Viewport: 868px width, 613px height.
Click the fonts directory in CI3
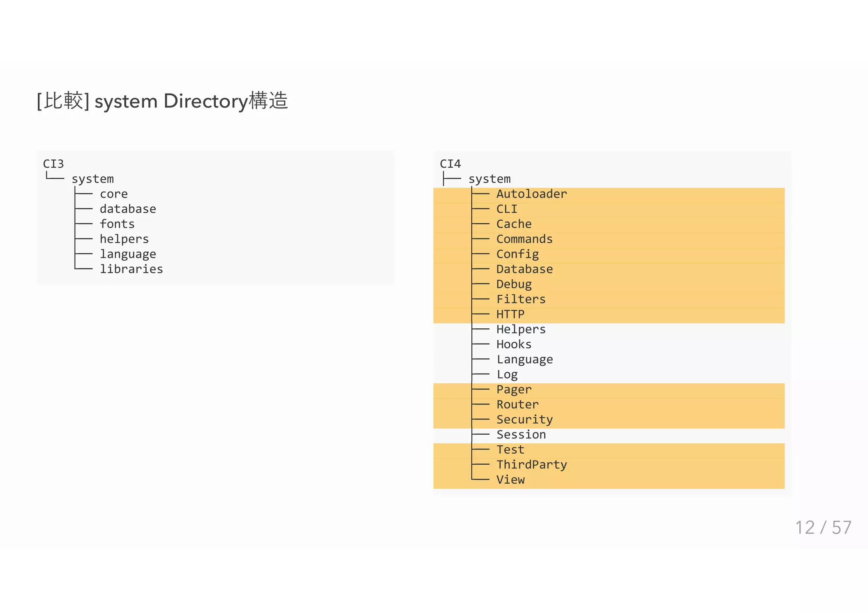pyautogui.click(x=117, y=224)
